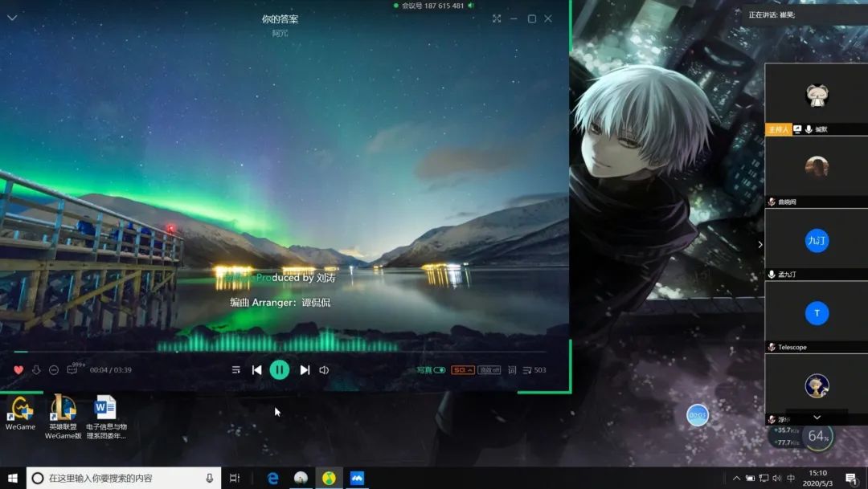This screenshot has width=868, height=489.
Task: Pause the playing song
Action: coord(280,369)
